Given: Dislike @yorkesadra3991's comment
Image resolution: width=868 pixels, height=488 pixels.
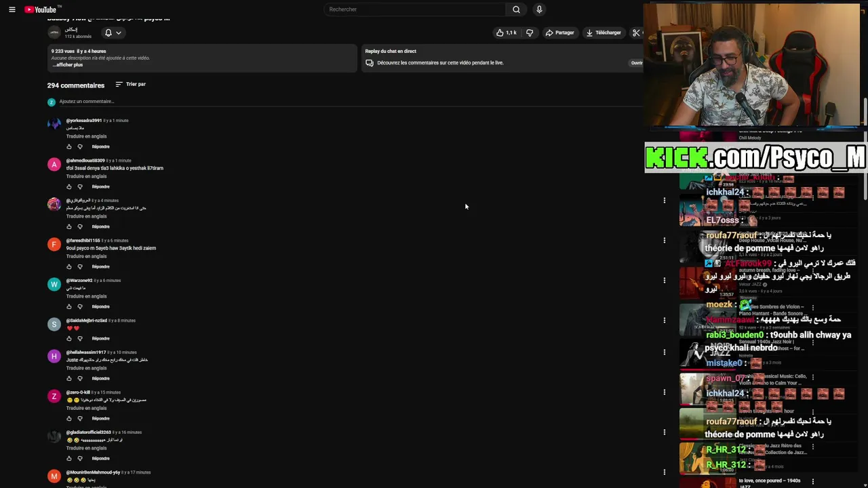Looking at the screenshot, I should pos(79,146).
